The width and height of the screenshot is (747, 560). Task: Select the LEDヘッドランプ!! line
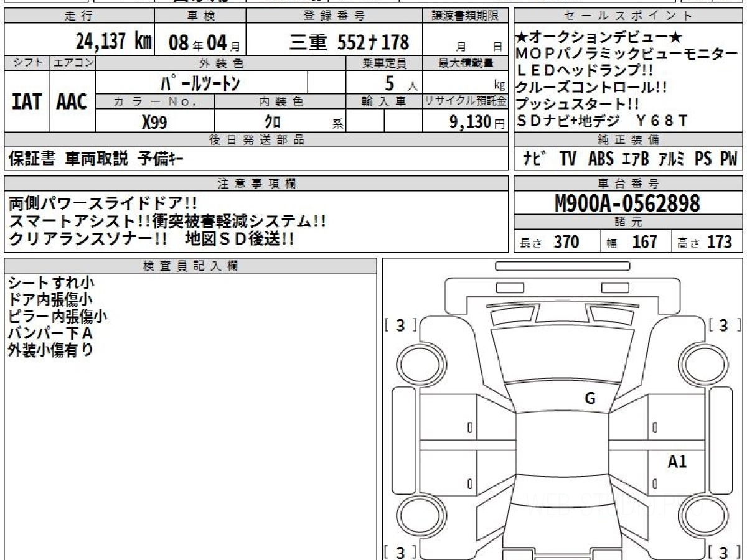pos(585,70)
